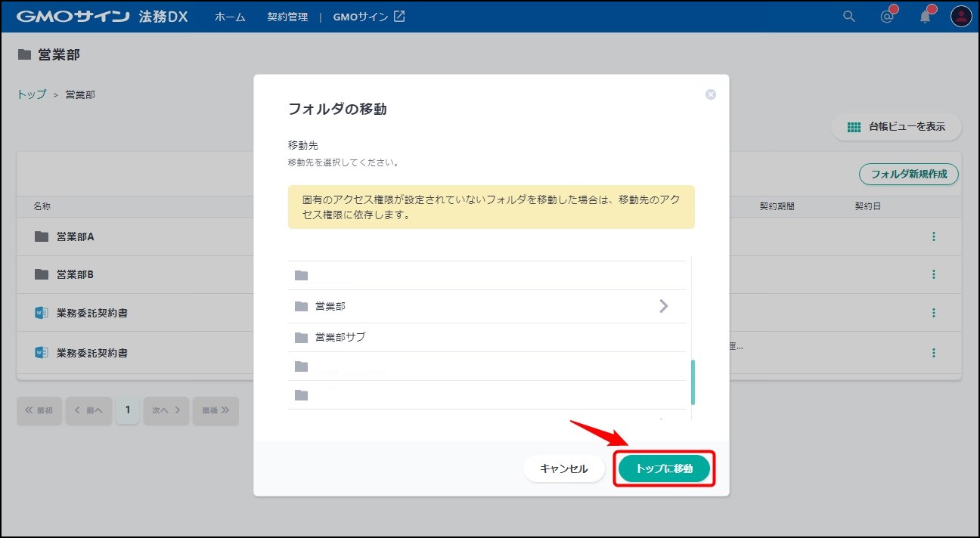
Task: Click the トップに移動 button
Action: [664, 468]
